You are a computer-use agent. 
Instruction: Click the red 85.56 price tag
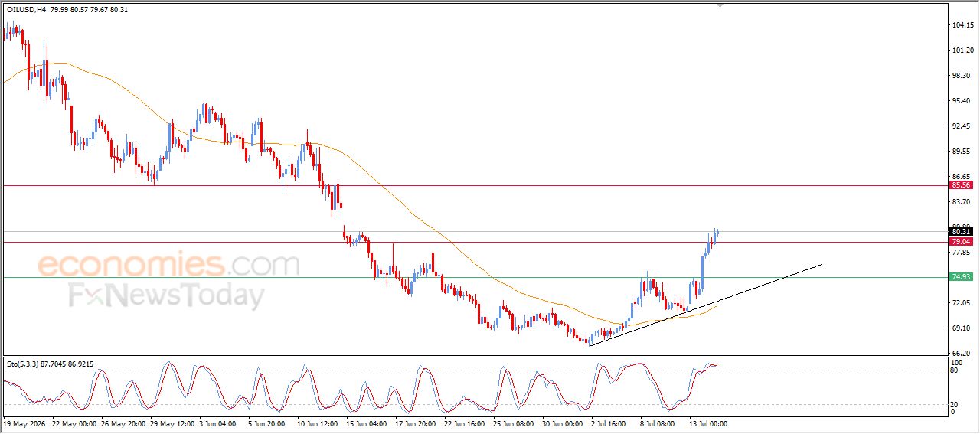tap(961, 185)
